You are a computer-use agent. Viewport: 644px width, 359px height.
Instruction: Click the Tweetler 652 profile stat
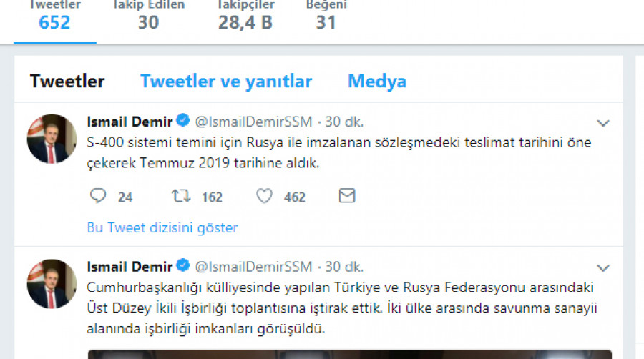click(x=54, y=16)
